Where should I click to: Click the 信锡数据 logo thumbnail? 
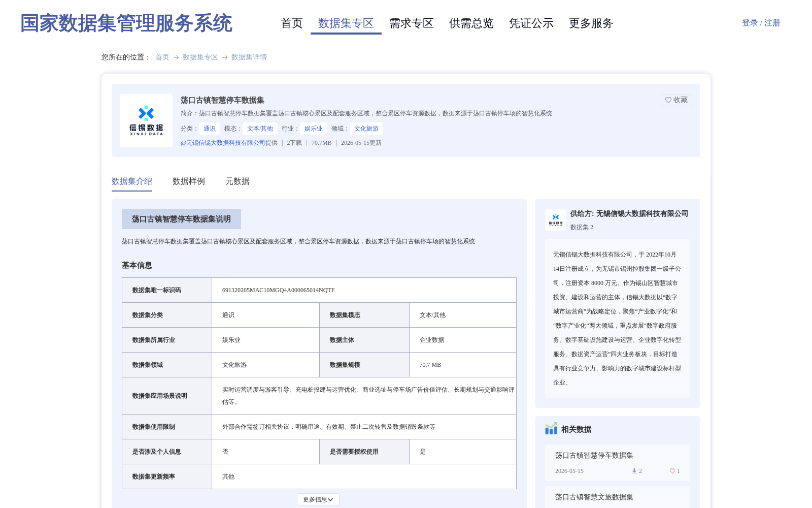146,120
